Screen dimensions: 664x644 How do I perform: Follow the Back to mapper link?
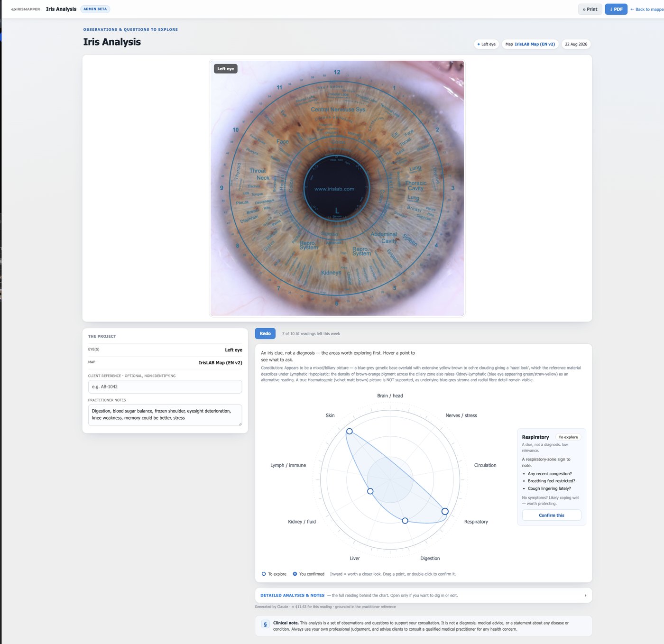coord(647,9)
